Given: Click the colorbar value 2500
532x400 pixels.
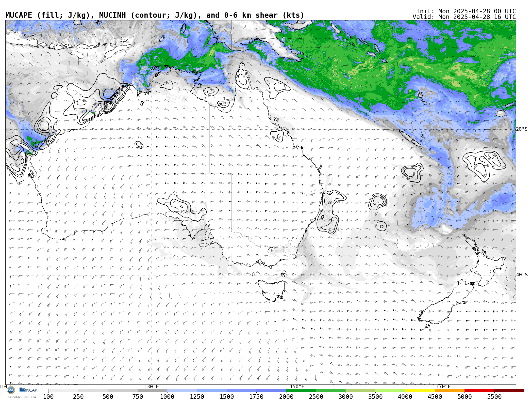Looking at the screenshot, I should (316, 397).
